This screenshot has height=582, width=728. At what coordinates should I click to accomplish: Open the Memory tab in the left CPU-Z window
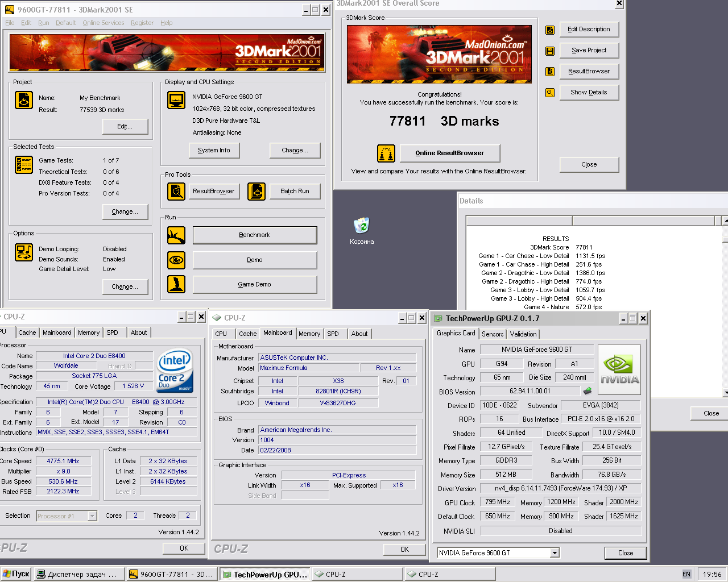pos(89,332)
